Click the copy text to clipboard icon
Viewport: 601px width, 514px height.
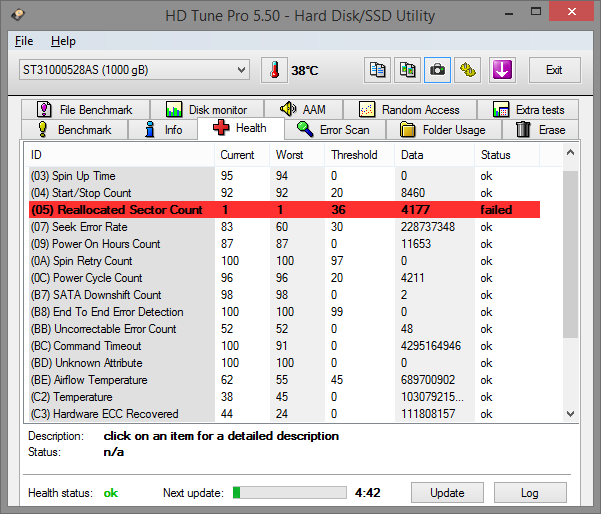point(377,70)
